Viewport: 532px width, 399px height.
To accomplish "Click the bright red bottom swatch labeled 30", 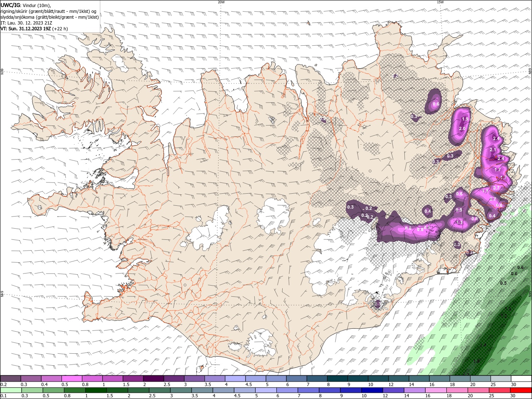I will 520,390.
